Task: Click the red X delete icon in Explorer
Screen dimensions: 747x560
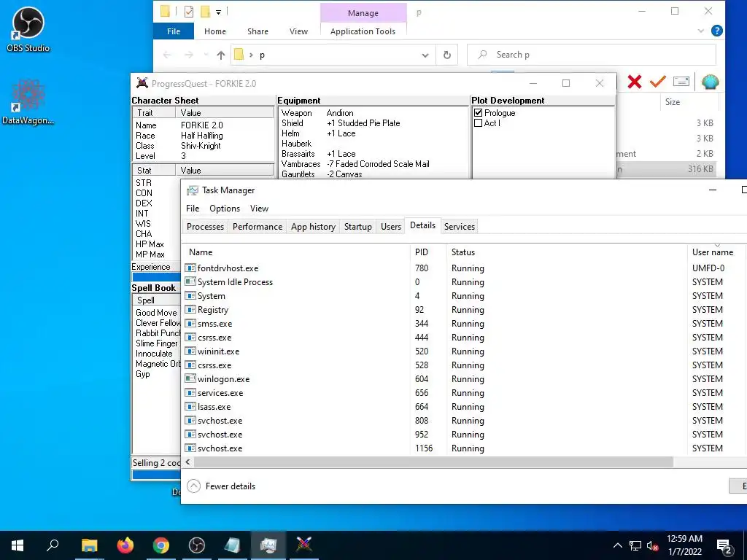Action: click(634, 82)
